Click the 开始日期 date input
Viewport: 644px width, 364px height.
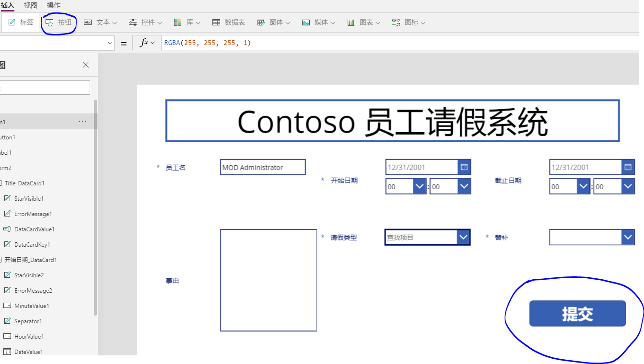[422, 167]
